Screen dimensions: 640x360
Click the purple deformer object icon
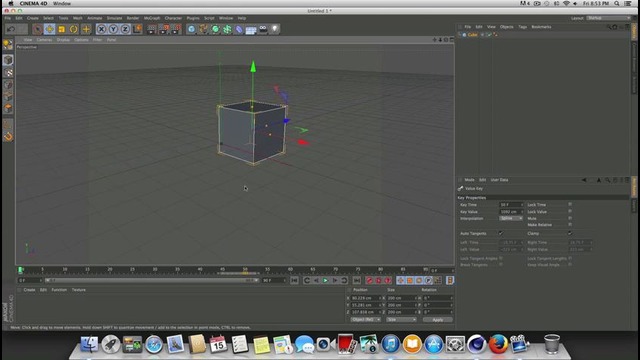tap(239, 29)
